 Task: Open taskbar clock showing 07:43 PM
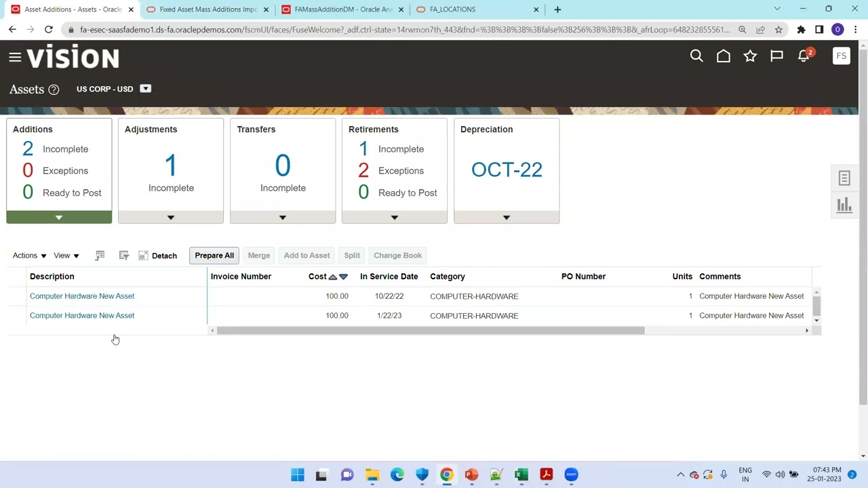pyautogui.click(x=826, y=474)
